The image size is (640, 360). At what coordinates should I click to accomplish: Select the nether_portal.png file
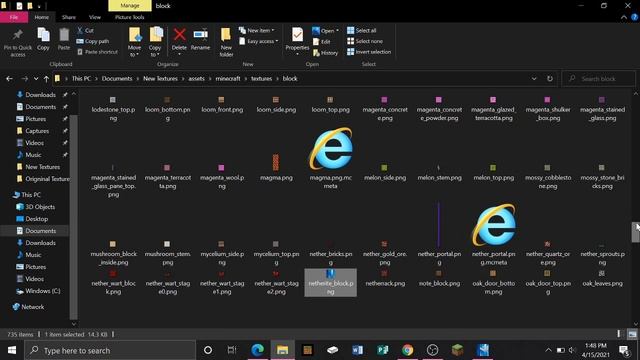tap(439, 233)
